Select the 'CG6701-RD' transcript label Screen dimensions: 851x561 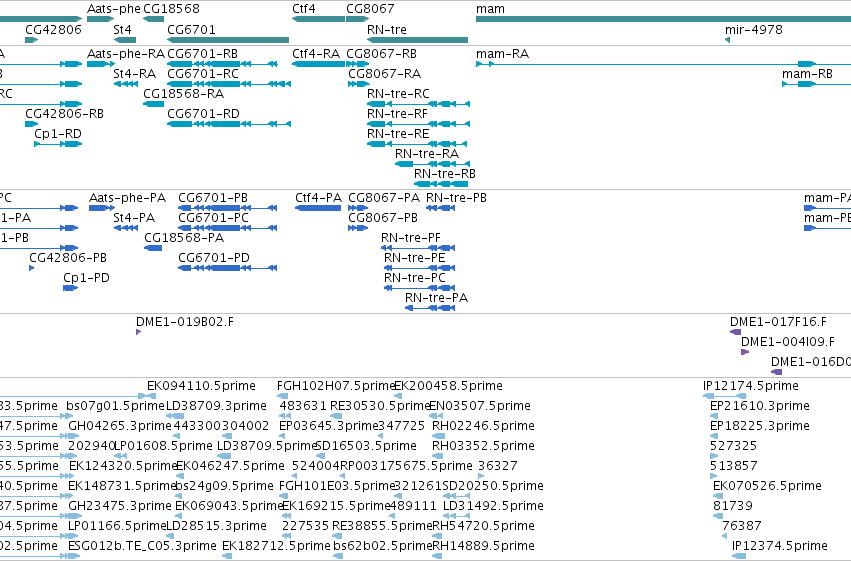click(x=203, y=113)
